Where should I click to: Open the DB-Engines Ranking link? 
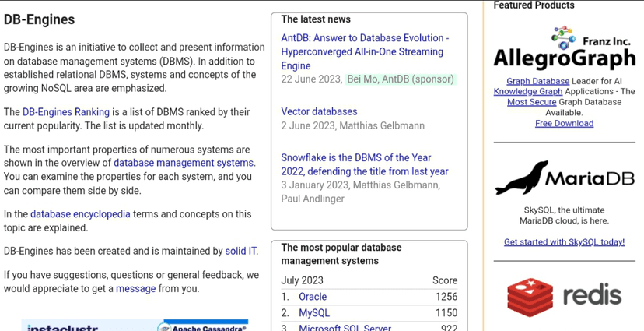click(x=65, y=112)
